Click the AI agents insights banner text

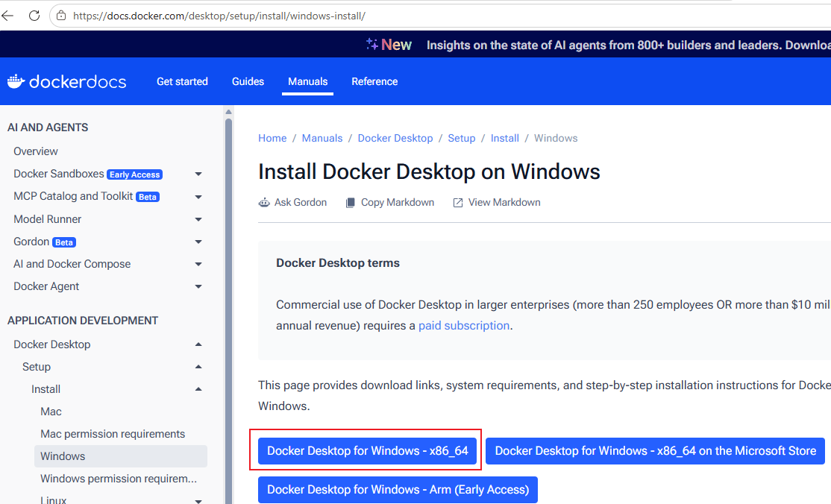[x=629, y=45]
